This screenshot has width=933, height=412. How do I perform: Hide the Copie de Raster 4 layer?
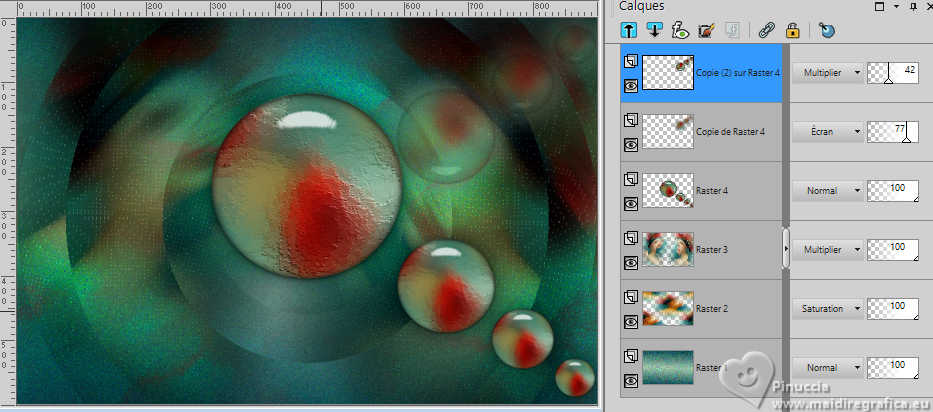tap(631, 144)
